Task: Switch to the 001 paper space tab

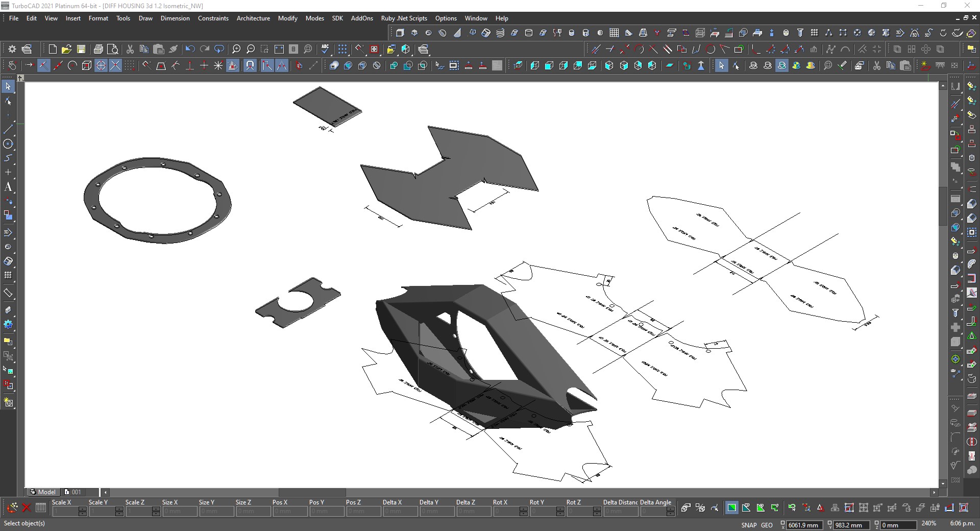Action: tap(76, 492)
